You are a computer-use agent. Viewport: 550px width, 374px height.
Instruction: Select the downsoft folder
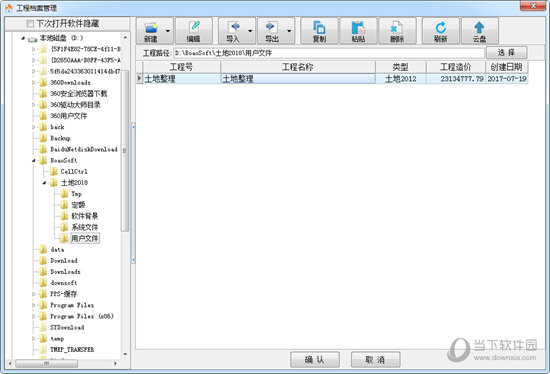(x=64, y=283)
